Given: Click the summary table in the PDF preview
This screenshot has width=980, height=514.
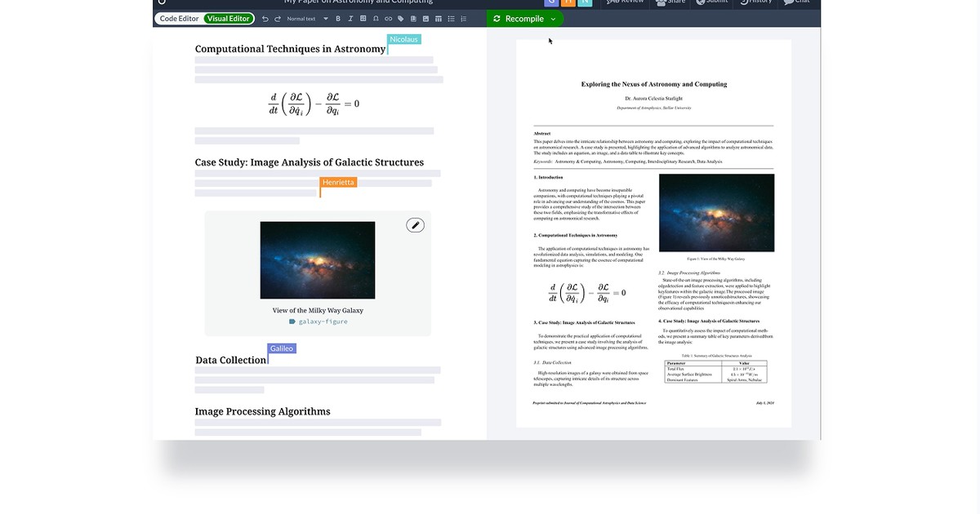Looking at the screenshot, I should [716, 372].
